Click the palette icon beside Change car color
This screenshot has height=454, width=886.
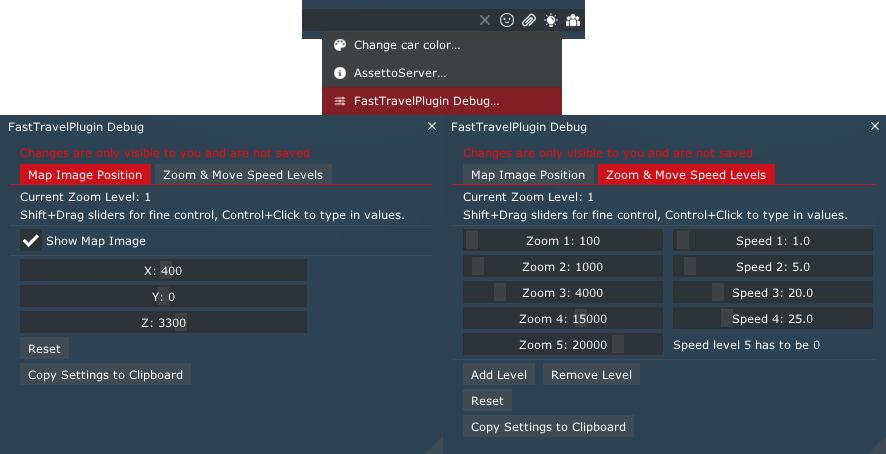pos(340,45)
